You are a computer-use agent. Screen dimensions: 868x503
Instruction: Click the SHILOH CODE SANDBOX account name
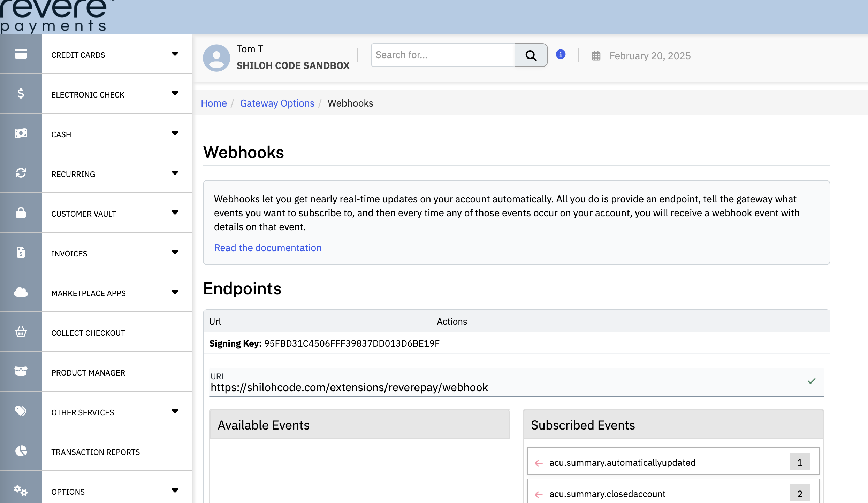(x=293, y=65)
